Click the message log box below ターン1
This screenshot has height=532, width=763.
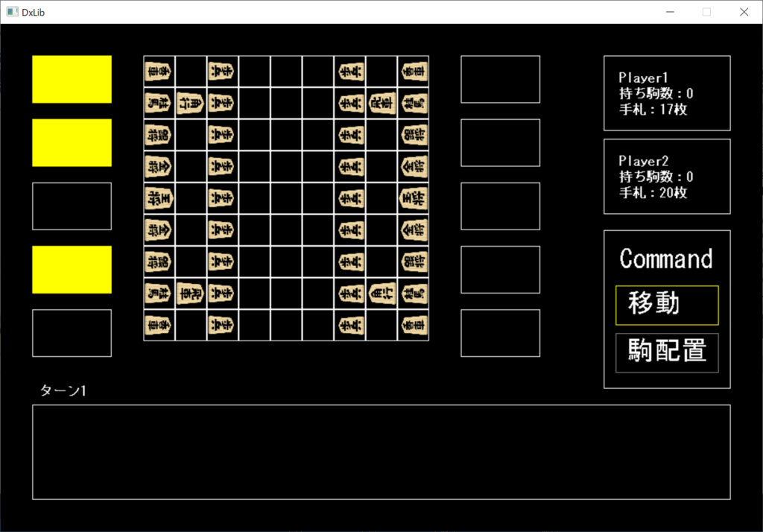381,452
